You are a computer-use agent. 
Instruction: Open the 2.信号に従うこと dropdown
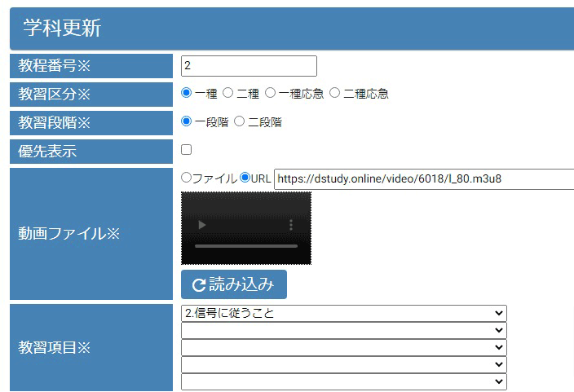click(x=343, y=313)
